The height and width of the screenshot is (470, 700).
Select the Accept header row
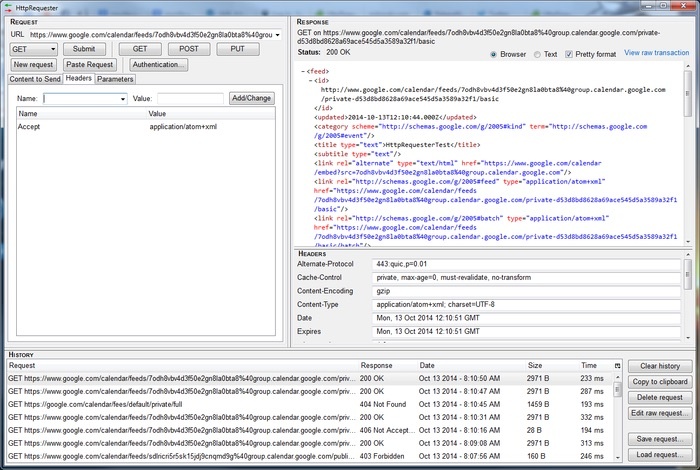click(146, 127)
